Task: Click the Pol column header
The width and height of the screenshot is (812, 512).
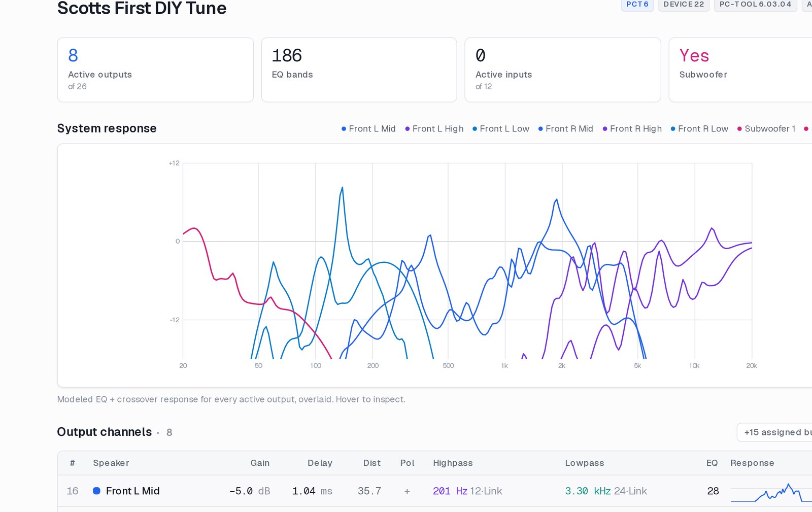Action: click(x=407, y=463)
